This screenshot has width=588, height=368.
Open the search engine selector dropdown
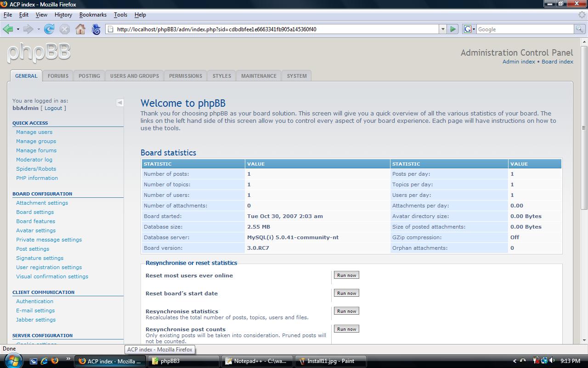tap(469, 29)
